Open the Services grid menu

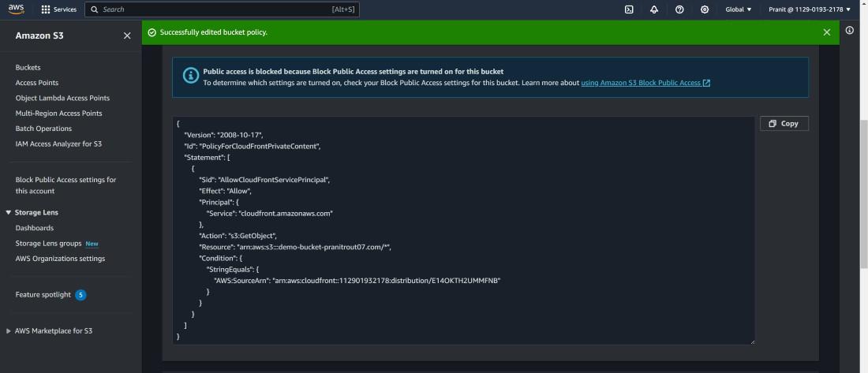click(x=58, y=9)
